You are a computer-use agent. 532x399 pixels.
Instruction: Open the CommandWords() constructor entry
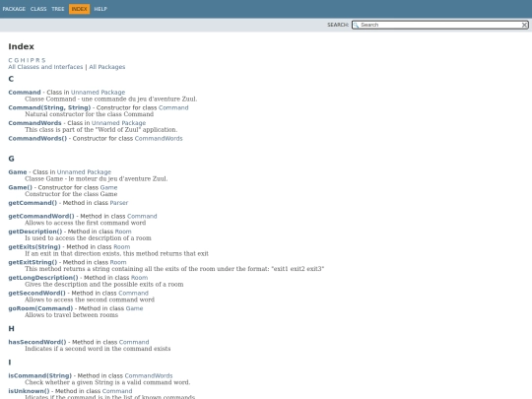[x=37, y=139]
